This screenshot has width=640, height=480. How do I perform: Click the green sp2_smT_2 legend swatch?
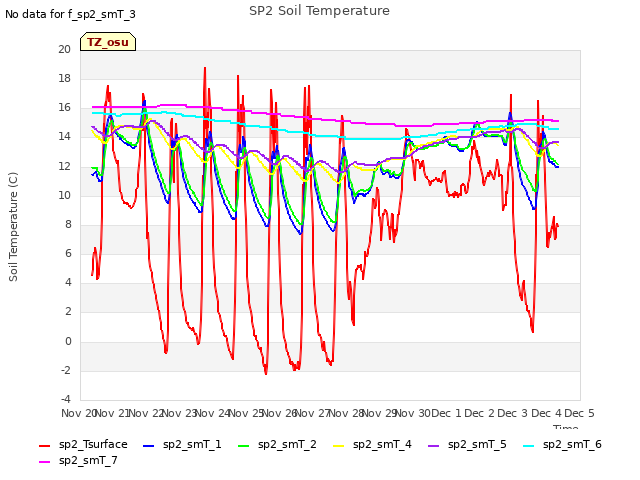tap(243, 446)
